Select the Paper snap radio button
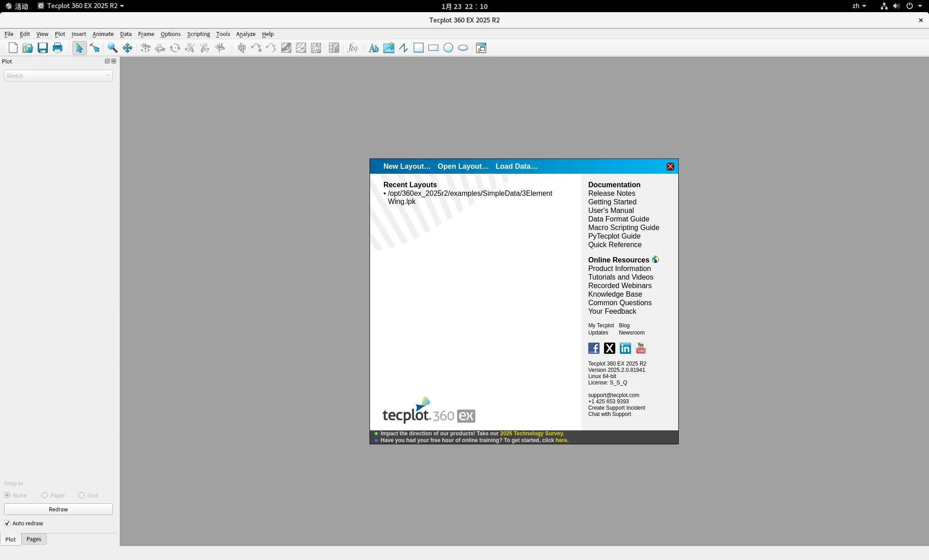This screenshot has height=560, width=929. pos(45,495)
